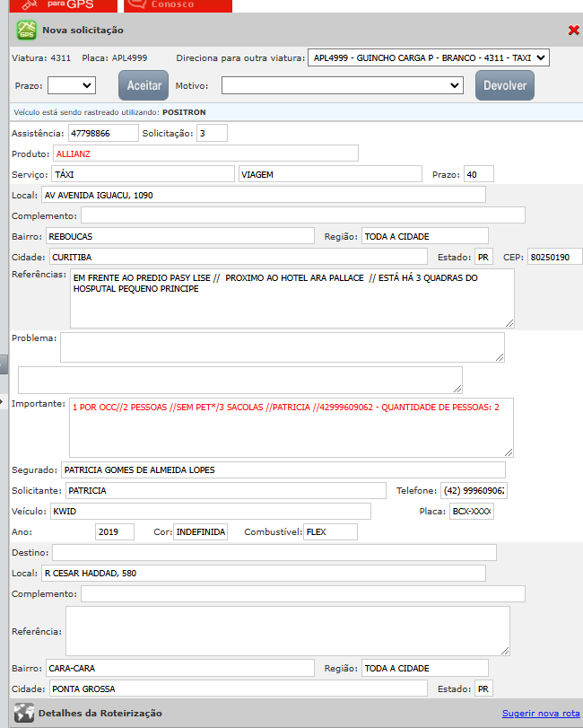Screen dimensions: 583x728
Task: Click the empty destination Complemento field
Action: tap(303, 593)
